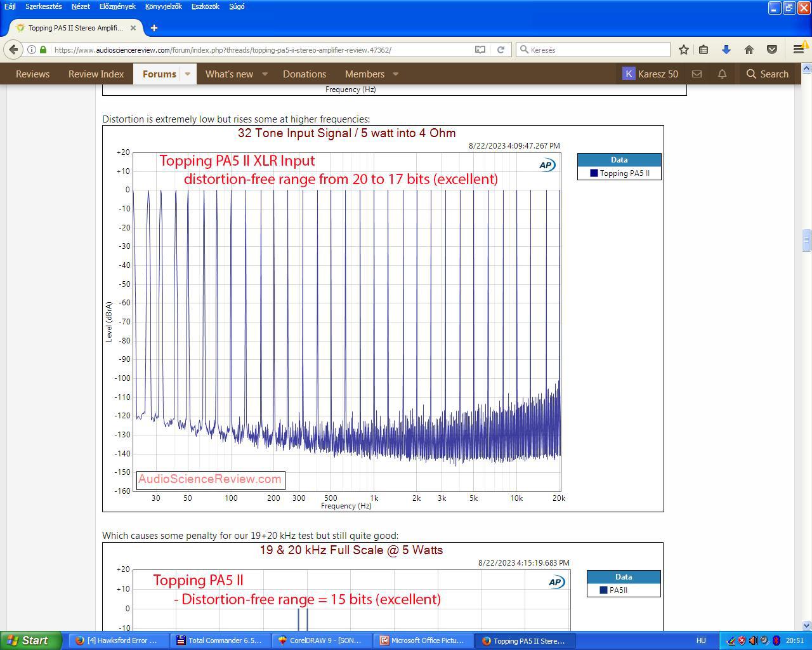Focus the Keresés search field
The width and height of the screenshot is (812, 650).
pyautogui.click(x=593, y=50)
